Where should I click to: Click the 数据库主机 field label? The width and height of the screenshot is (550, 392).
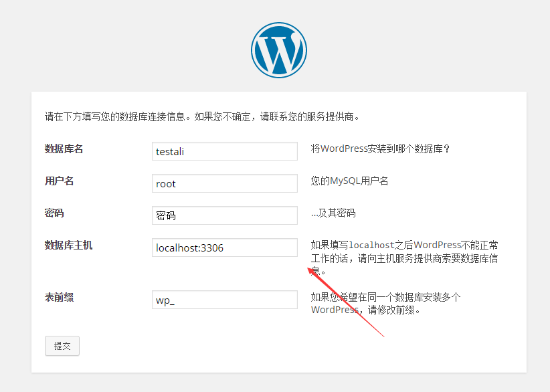(x=68, y=246)
